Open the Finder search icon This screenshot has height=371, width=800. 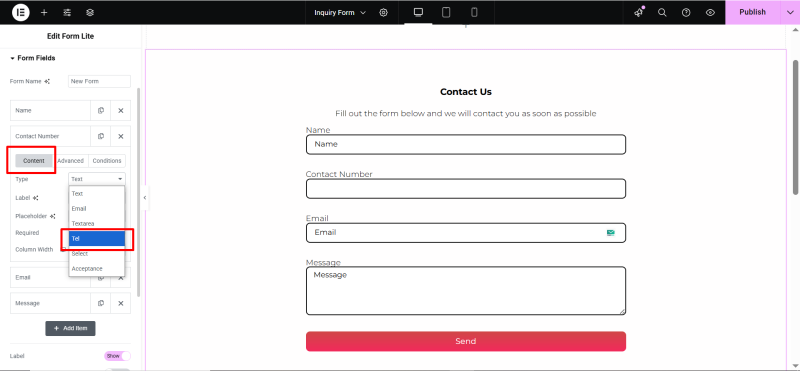point(662,12)
